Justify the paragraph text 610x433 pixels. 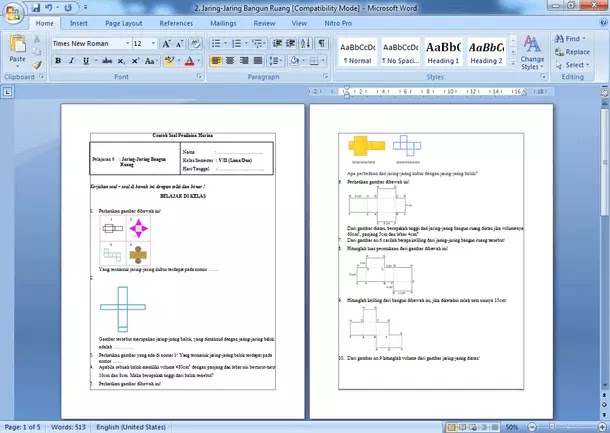[258, 61]
